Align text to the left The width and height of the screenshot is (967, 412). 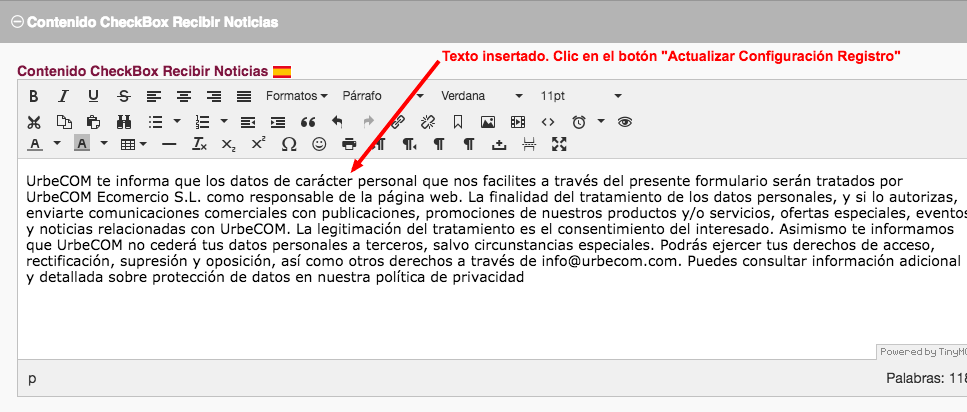coord(154,96)
